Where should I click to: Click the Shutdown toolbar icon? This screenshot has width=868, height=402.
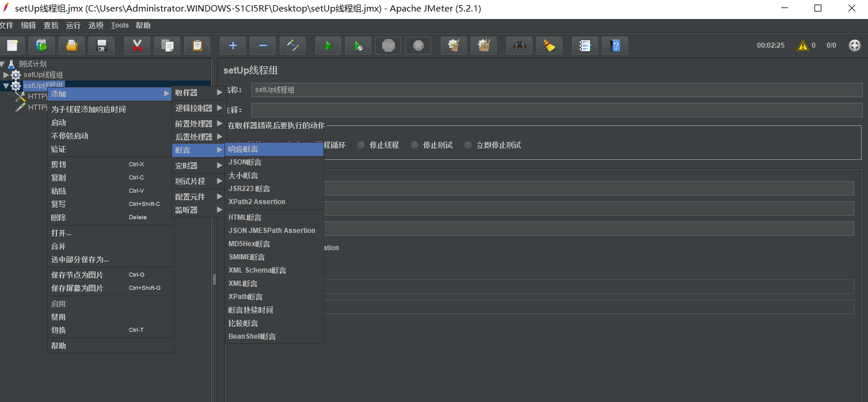point(418,45)
